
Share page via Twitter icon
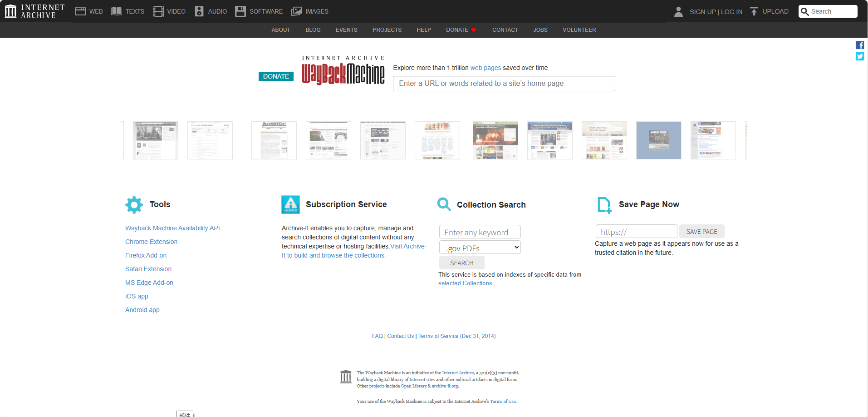860,56
